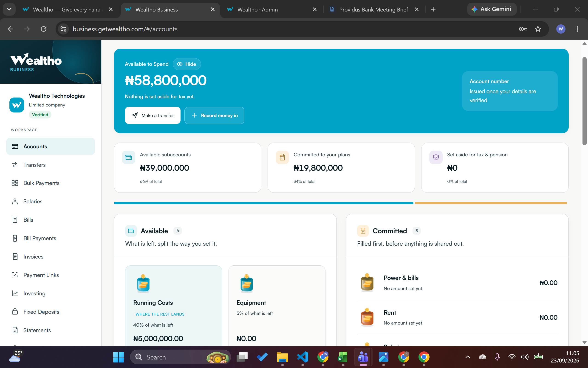588x368 pixels.
Task: Open Excel from the taskbar
Action: [343, 357]
